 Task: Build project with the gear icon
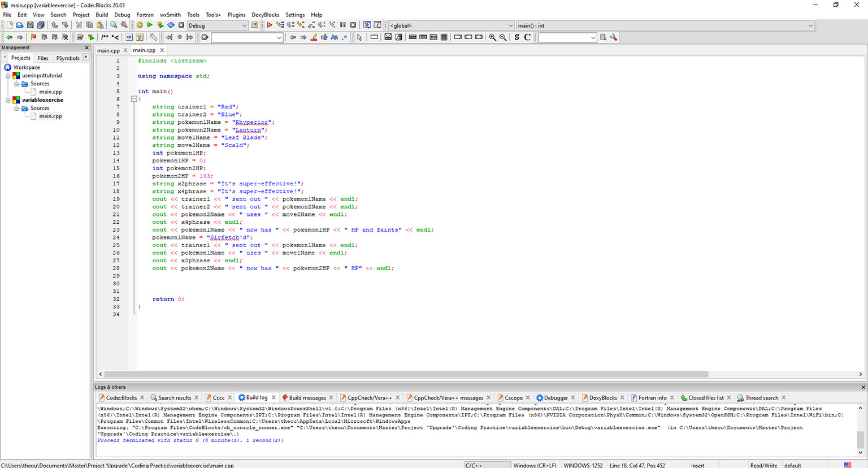click(x=140, y=25)
